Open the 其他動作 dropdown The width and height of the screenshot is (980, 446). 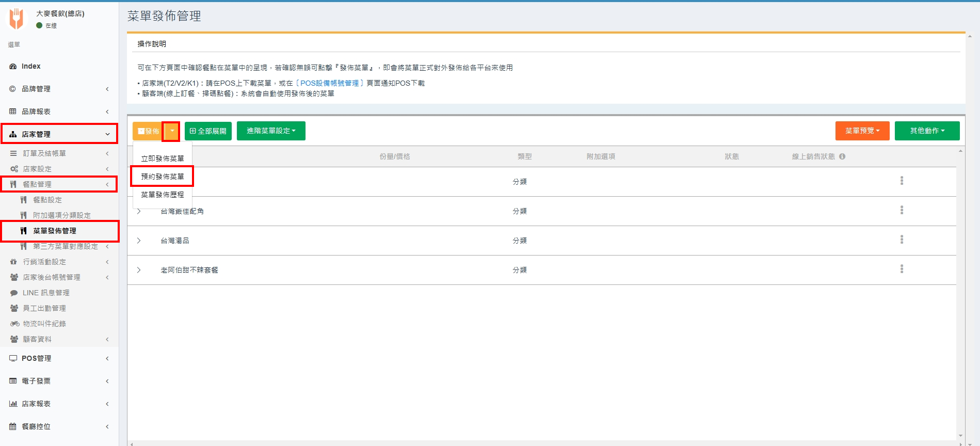click(927, 131)
